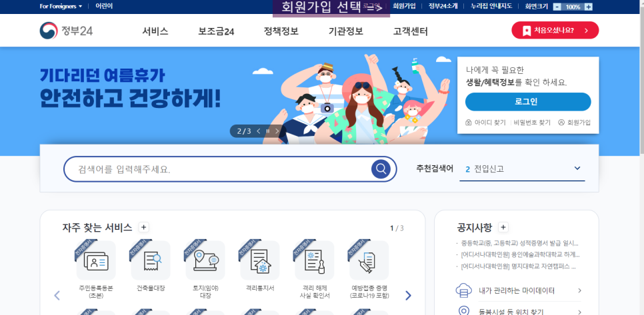644x315 pixels.
Task: Show previous frequent services page
Action: (x=57, y=295)
